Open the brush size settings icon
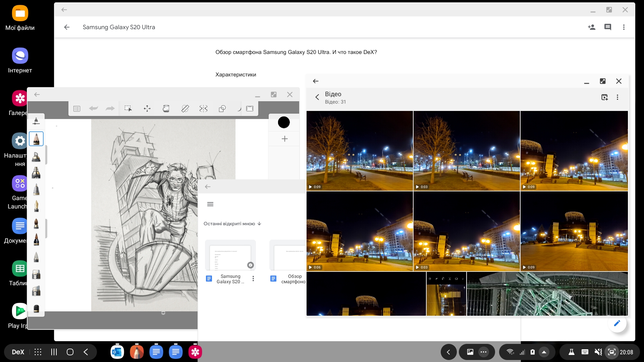Image resolution: width=644 pixels, height=362 pixels. click(36, 121)
